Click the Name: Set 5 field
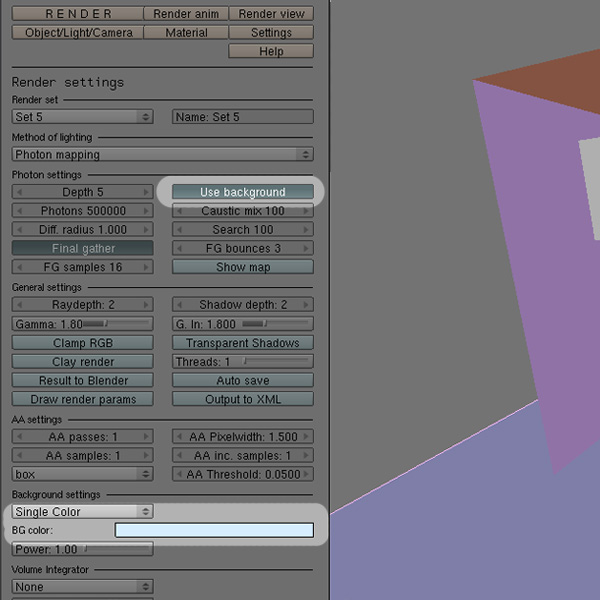Viewport: 600px width, 600px height. tap(243, 117)
